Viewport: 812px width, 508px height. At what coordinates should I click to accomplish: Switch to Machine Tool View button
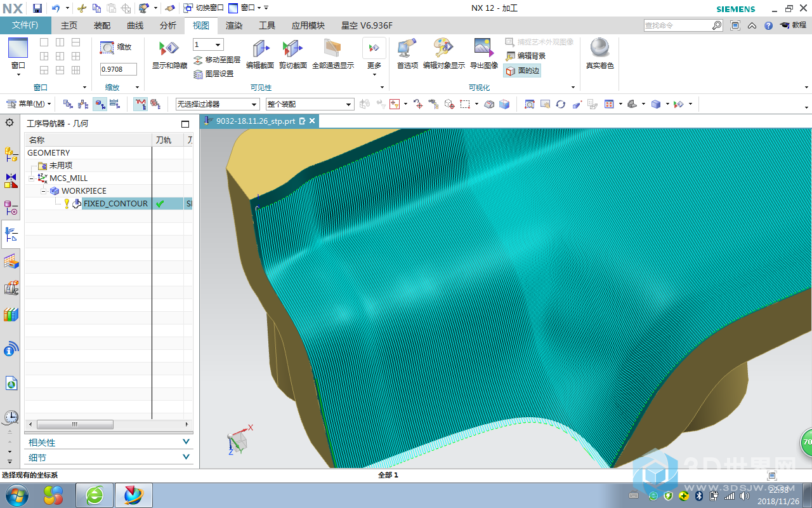pos(83,104)
